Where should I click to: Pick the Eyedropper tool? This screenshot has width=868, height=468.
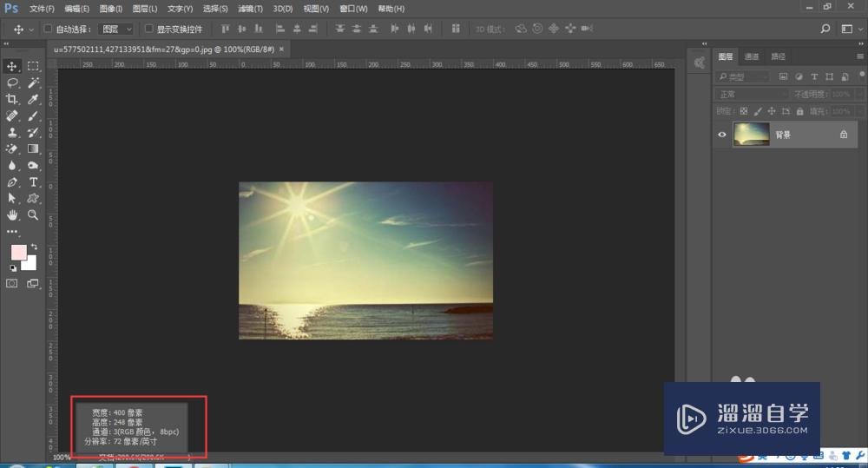tap(34, 100)
